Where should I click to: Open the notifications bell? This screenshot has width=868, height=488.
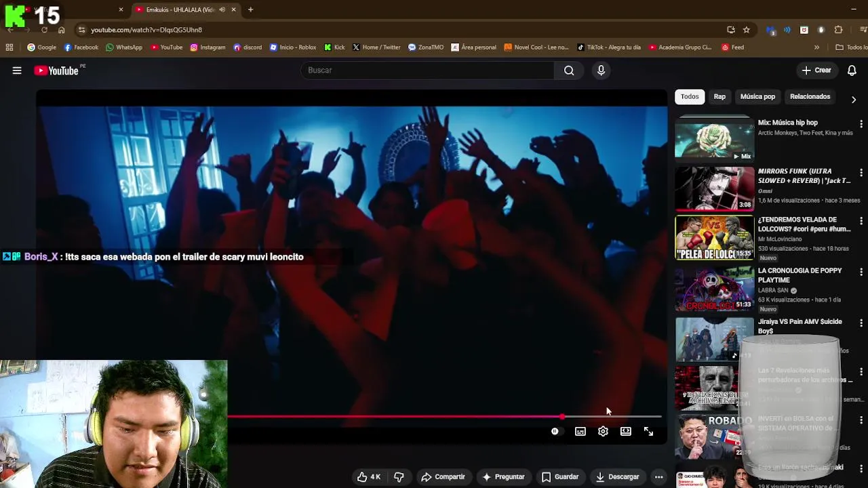tap(852, 70)
